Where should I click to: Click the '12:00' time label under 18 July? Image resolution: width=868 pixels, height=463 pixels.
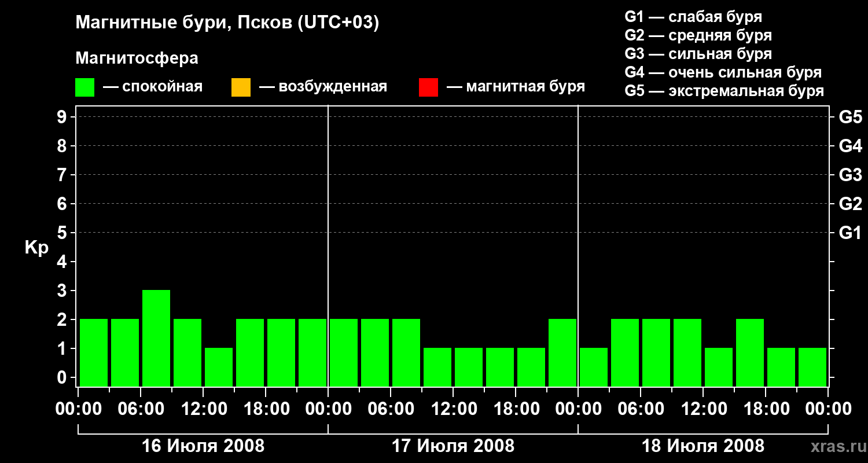click(703, 409)
